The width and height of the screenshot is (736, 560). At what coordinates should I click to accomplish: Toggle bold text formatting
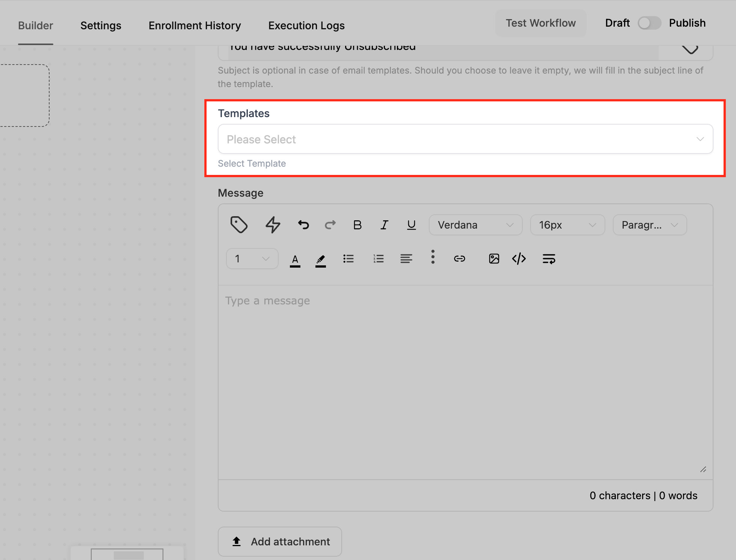[357, 224]
